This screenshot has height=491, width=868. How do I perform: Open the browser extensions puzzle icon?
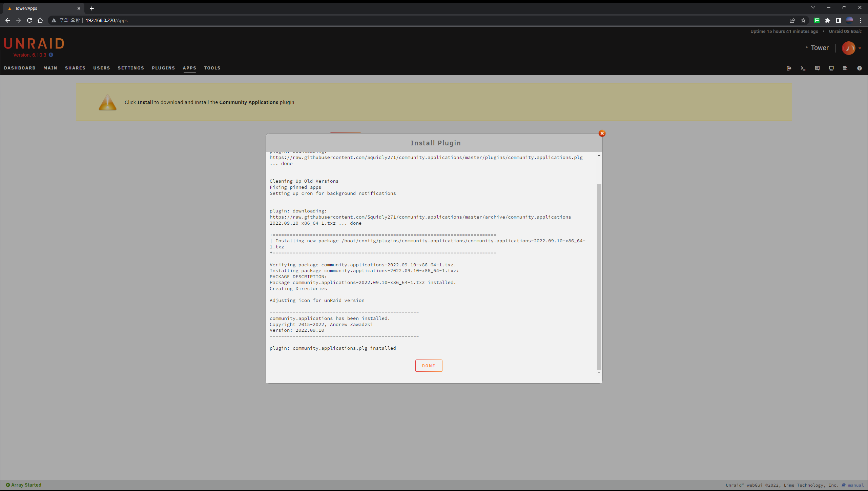pos(827,20)
